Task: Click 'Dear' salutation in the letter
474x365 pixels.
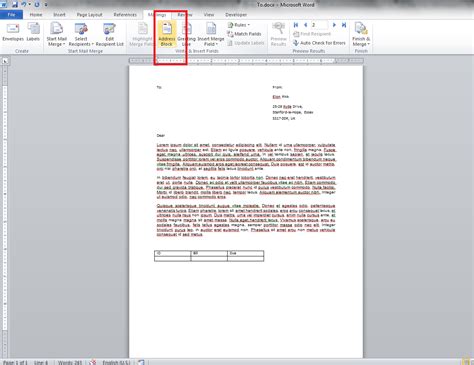Action: [161, 136]
